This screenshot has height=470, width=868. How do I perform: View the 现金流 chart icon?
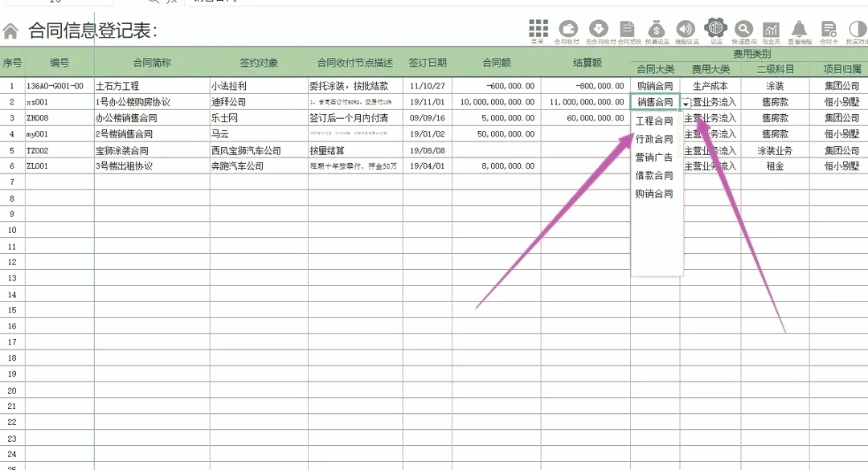point(770,30)
